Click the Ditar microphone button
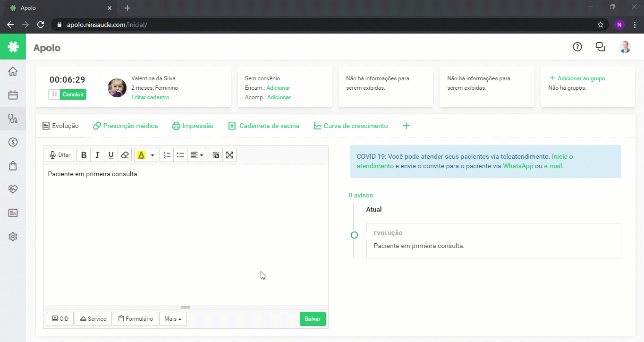 point(60,155)
